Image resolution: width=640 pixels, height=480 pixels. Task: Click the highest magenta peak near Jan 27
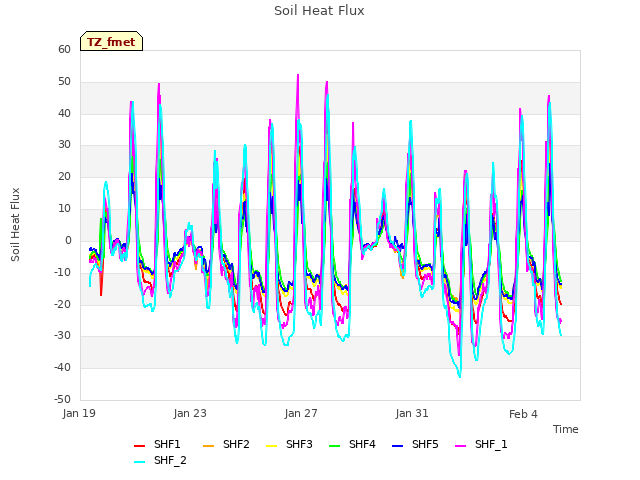pos(298,76)
